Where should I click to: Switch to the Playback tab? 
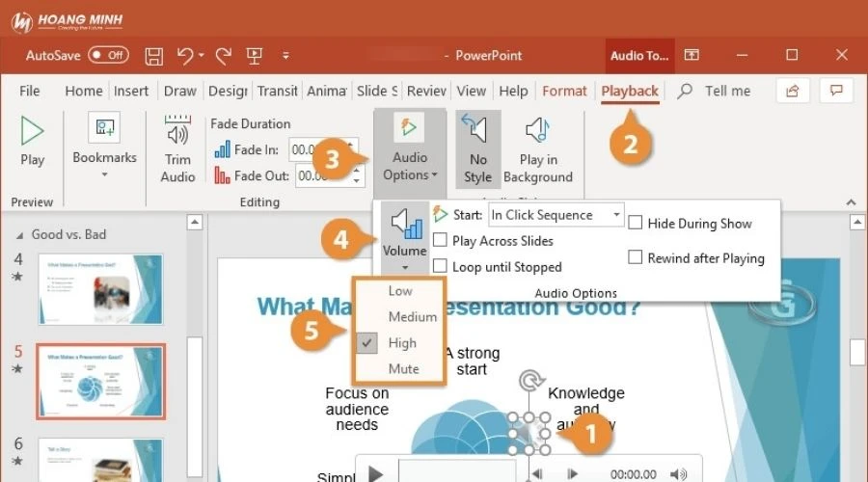tap(629, 91)
